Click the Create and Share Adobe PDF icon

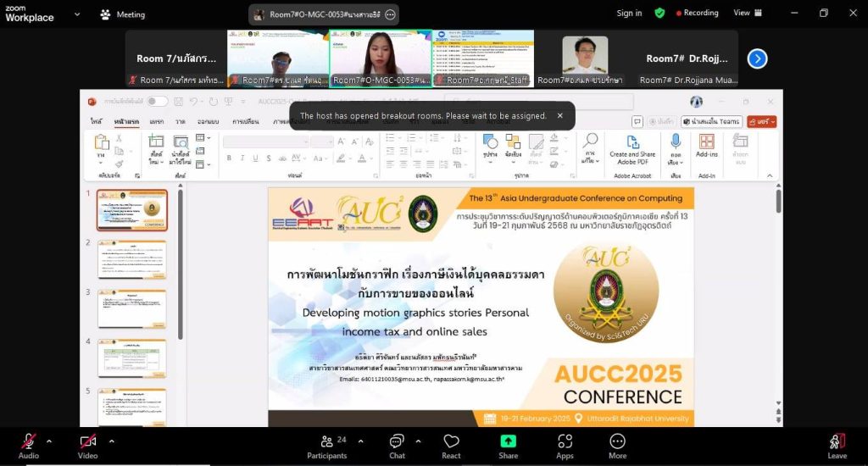click(x=632, y=142)
